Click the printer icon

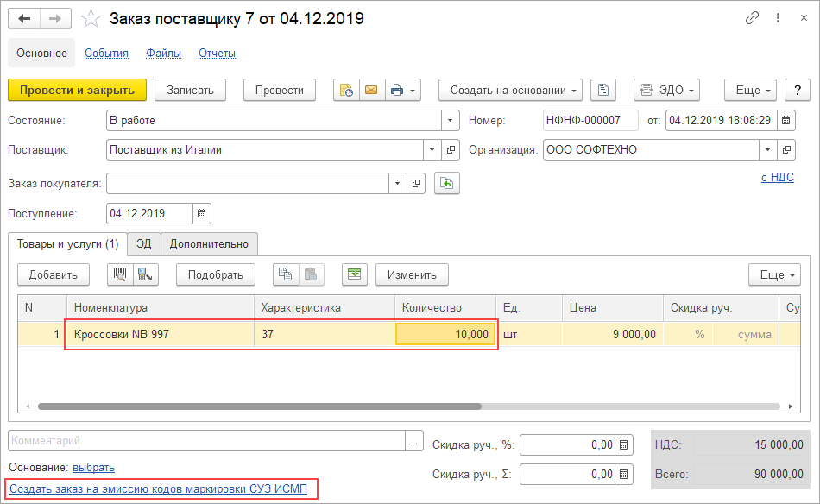397,90
